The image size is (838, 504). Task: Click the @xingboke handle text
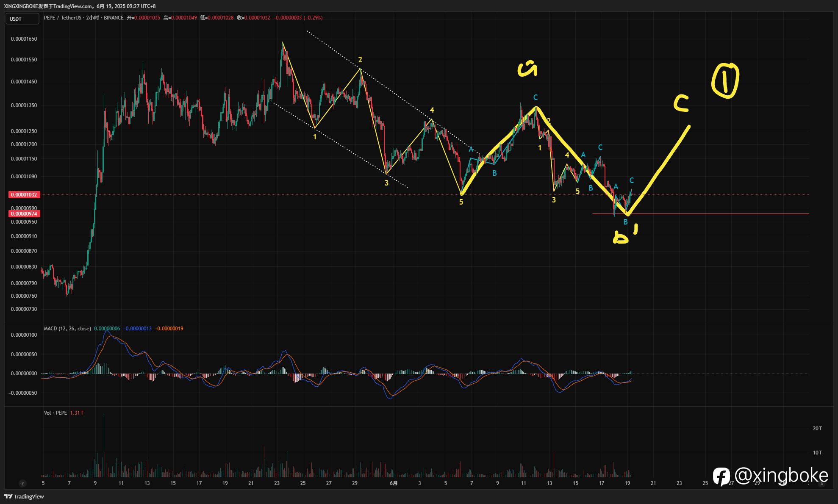pos(781,476)
